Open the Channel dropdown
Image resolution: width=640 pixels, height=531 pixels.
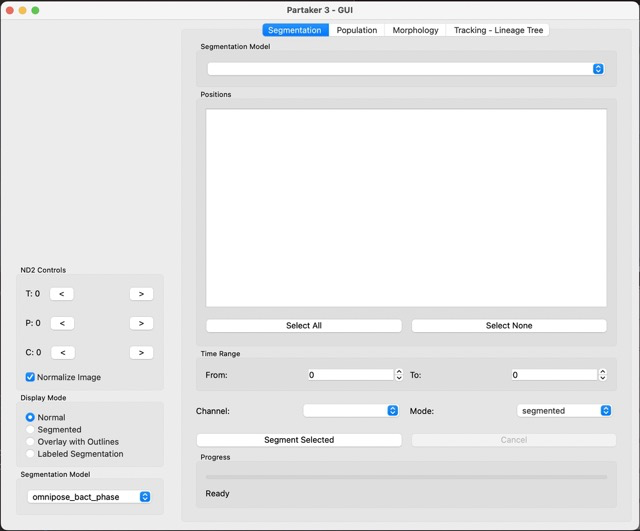click(351, 411)
